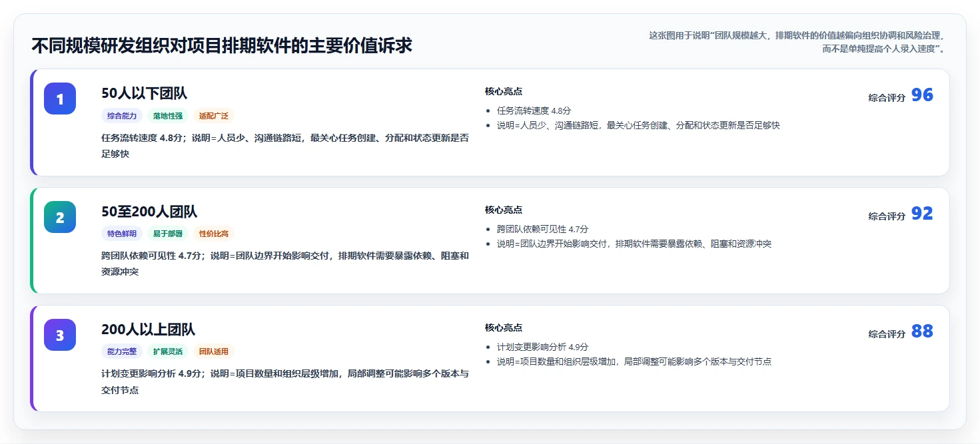Click the 扩展灵活 tag

point(168,351)
